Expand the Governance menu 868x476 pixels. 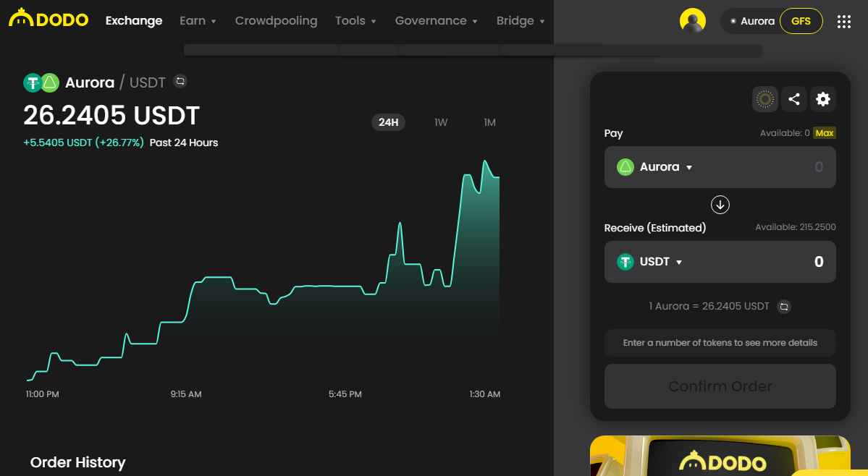(x=437, y=21)
